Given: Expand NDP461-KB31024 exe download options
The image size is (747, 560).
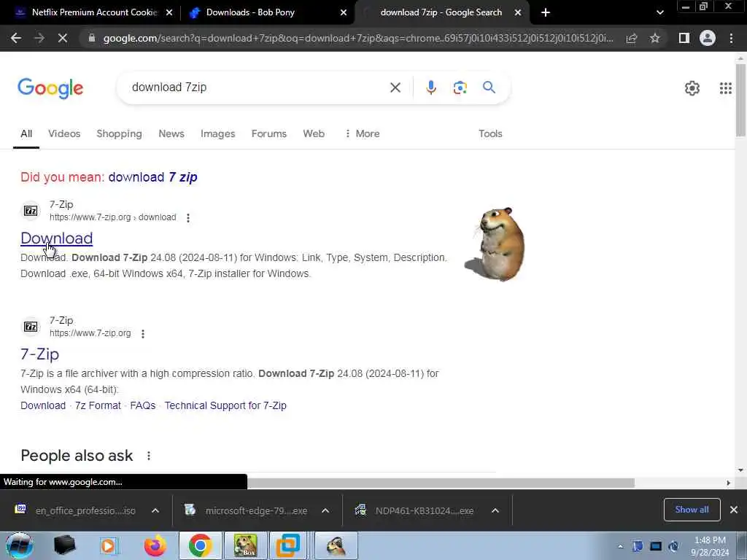Looking at the screenshot, I should [x=495, y=510].
